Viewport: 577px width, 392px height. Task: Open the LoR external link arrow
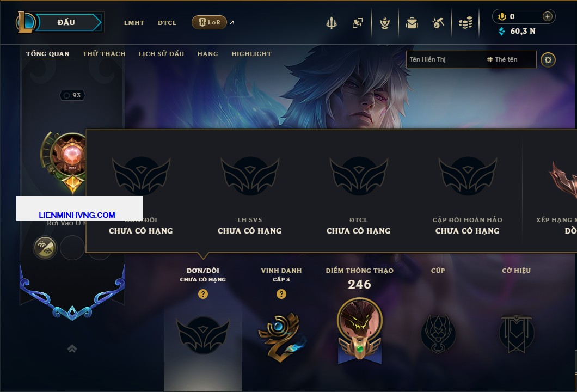pyautogui.click(x=232, y=22)
